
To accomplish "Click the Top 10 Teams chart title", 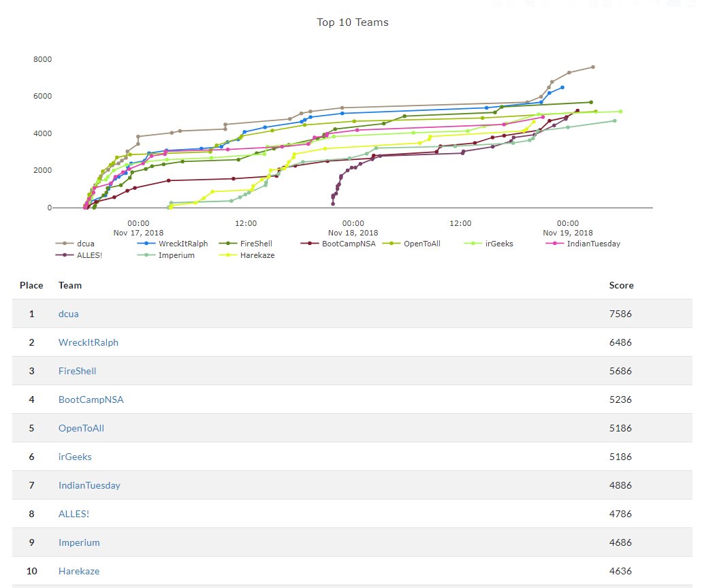I will [x=352, y=22].
